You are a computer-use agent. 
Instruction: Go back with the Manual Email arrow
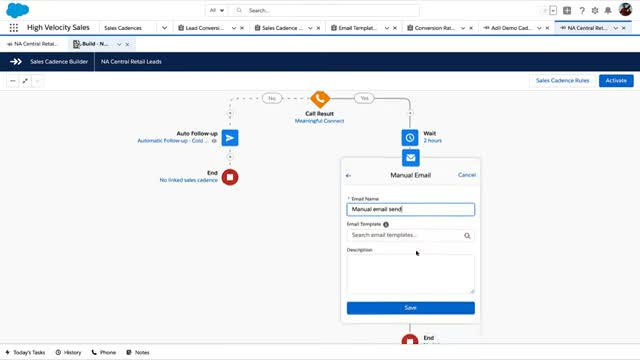coord(348,176)
